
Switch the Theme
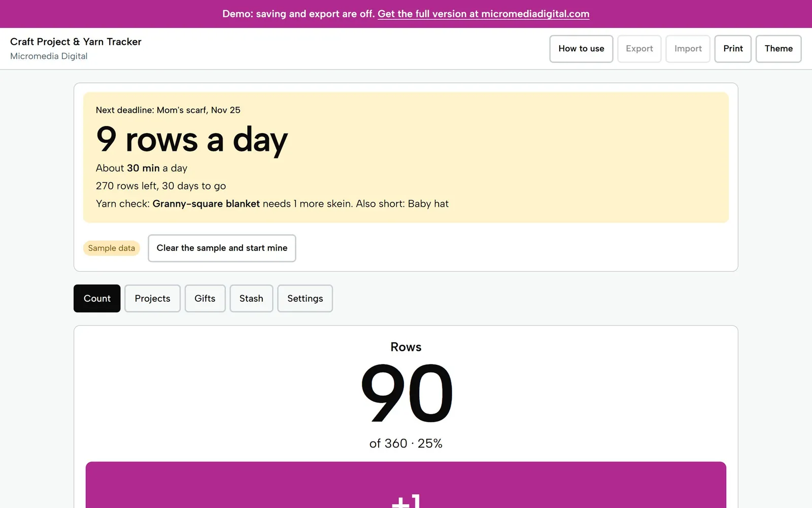[x=779, y=49]
